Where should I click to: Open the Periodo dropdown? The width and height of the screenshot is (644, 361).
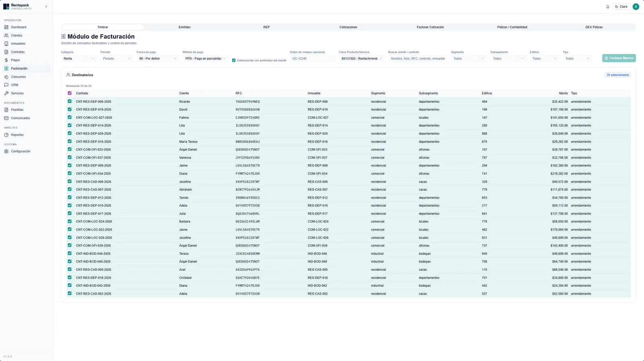point(116,58)
